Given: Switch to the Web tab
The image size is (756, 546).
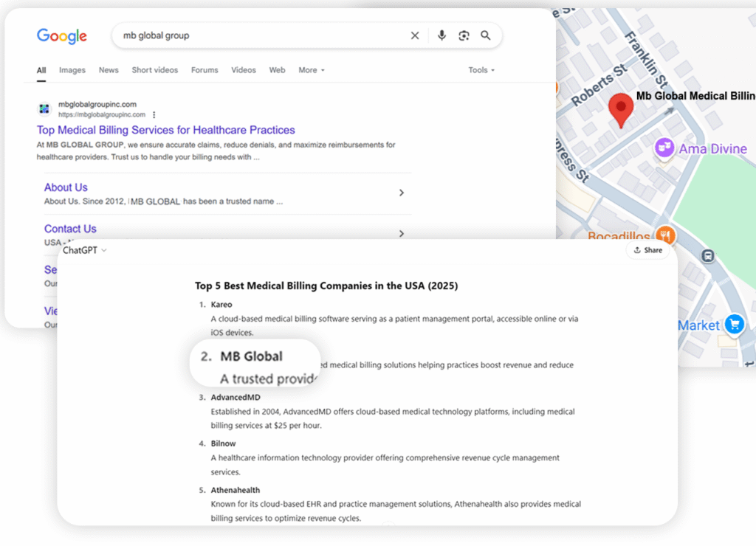Looking at the screenshot, I should [278, 70].
